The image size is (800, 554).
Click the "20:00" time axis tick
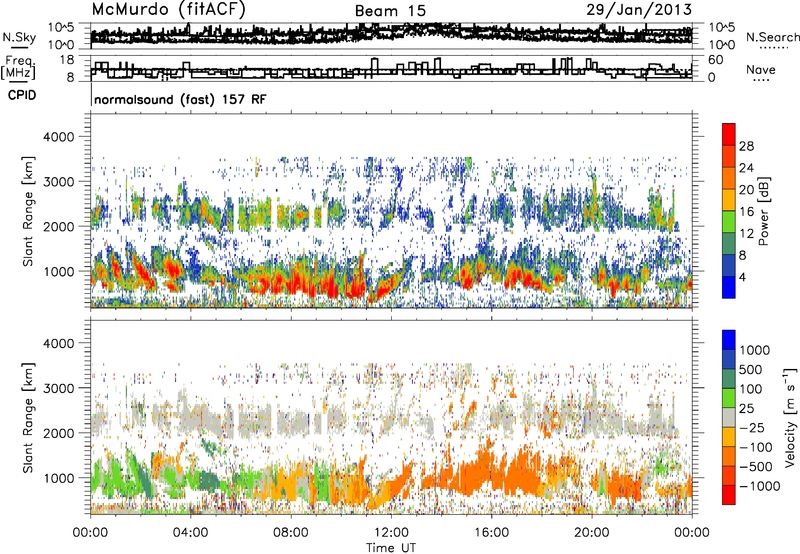[x=592, y=533]
